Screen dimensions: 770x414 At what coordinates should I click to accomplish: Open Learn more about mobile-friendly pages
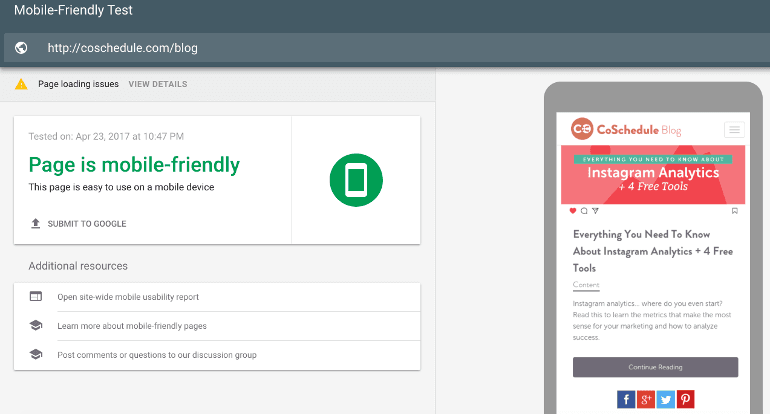[x=132, y=326]
